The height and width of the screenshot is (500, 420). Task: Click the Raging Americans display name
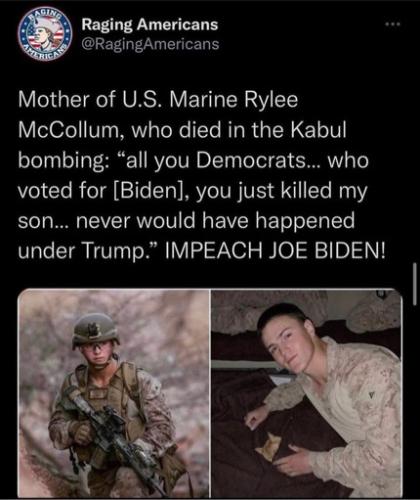coord(150,25)
